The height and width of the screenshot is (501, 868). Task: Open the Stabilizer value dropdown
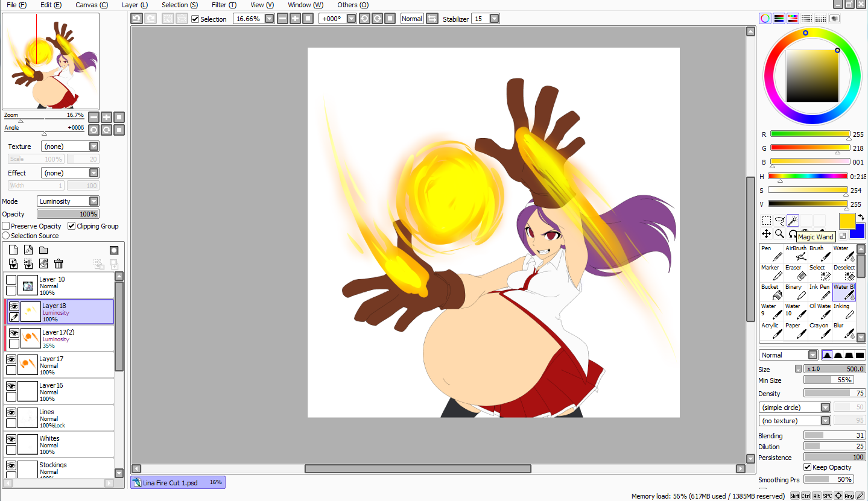495,19
